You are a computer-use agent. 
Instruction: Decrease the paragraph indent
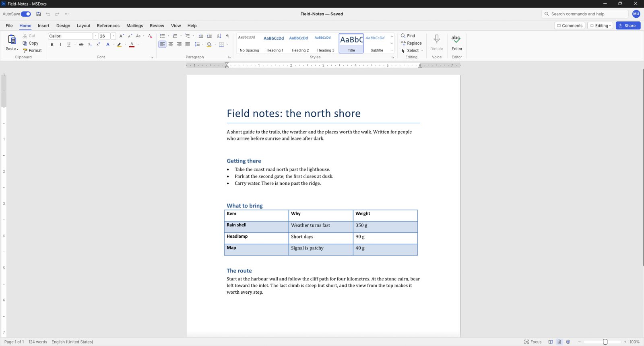(x=201, y=36)
